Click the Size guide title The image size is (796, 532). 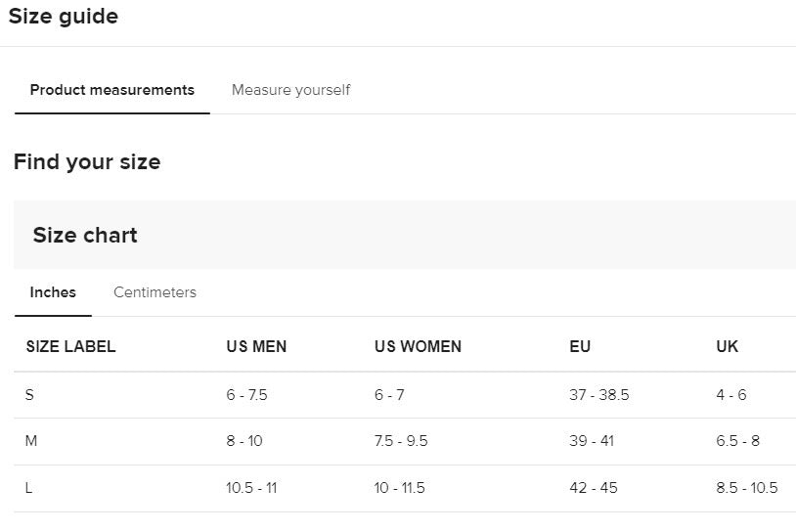[64, 17]
